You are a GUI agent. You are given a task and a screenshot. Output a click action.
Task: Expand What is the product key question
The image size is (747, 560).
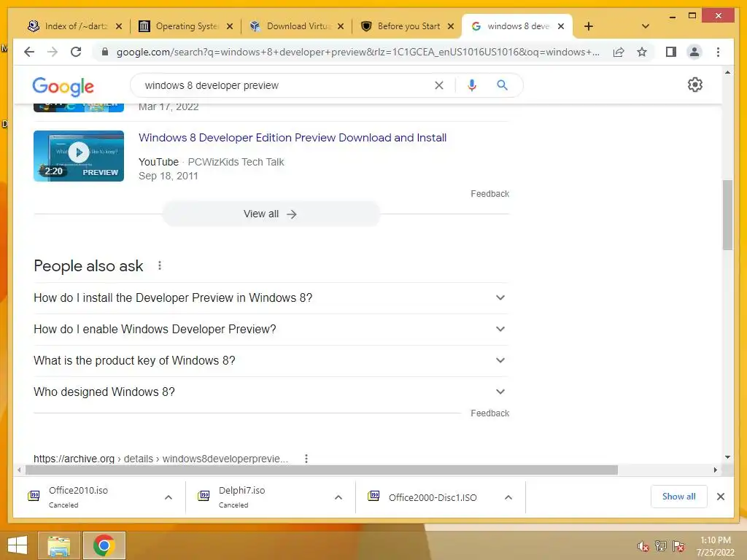(x=271, y=361)
